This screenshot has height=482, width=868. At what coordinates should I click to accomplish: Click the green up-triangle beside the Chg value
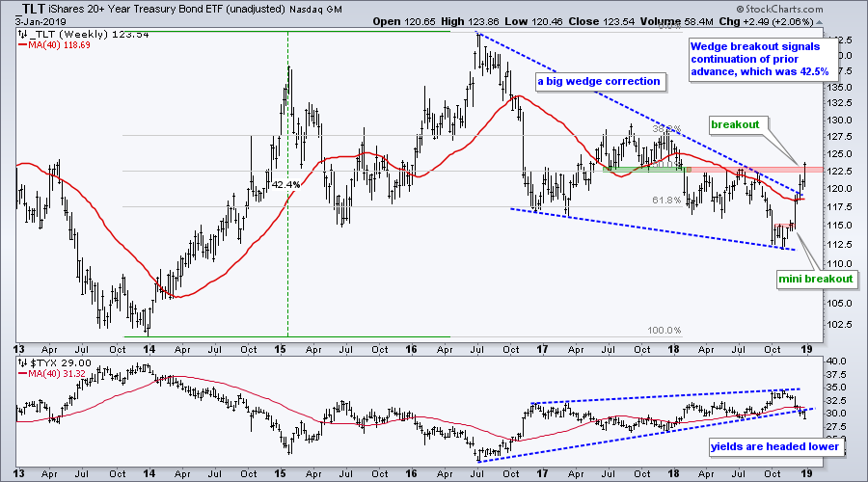tap(819, 23)
